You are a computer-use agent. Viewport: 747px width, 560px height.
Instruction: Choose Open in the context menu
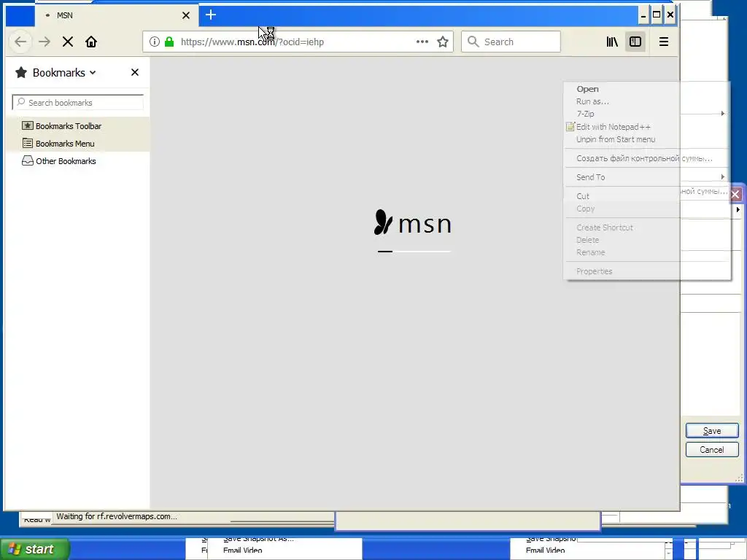646,89
